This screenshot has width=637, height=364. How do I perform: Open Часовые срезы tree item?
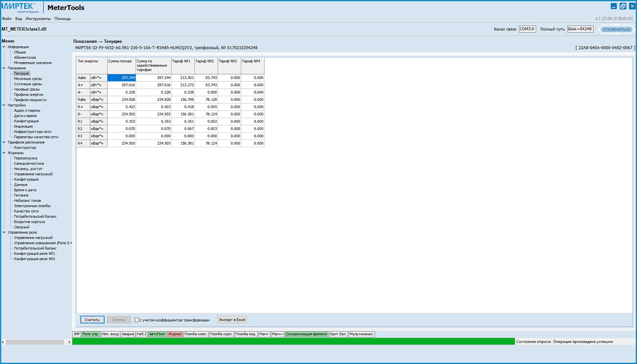tap(27, 90)
